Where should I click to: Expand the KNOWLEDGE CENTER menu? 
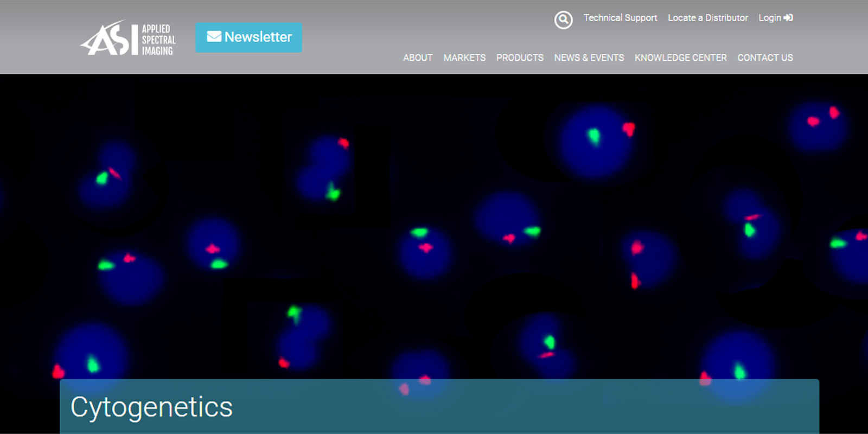click(680, 58)
